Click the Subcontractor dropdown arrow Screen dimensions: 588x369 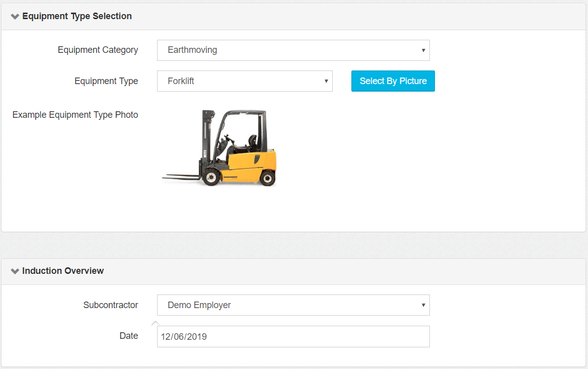point(423,305)
